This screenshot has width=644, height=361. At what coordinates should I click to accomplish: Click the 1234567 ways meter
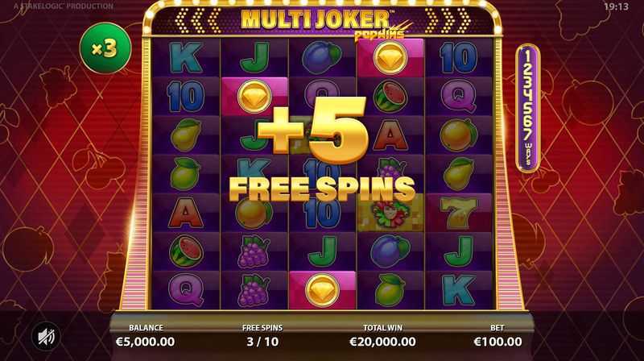click(x=528, y=108)
